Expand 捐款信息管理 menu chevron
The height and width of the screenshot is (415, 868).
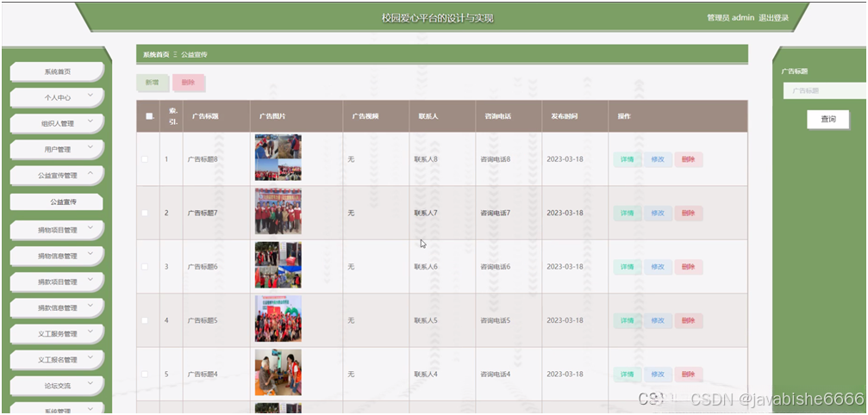click(91, 307)
